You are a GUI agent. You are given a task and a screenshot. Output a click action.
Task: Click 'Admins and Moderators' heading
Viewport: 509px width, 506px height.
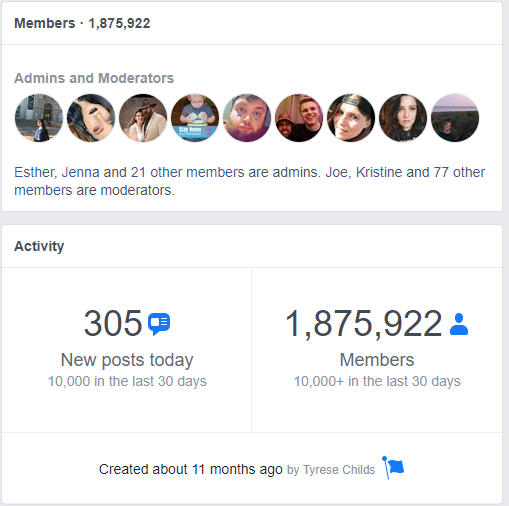(x=94, y=78)
